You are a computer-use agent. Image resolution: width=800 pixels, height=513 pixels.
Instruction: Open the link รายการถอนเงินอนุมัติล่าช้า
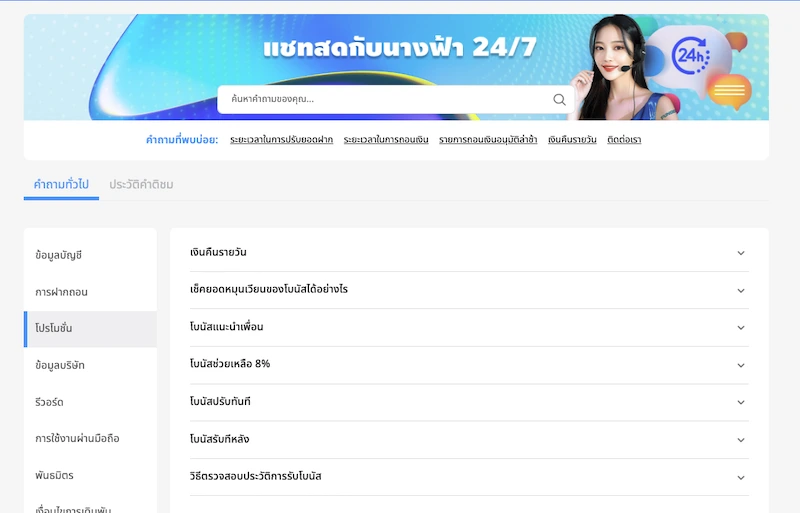(488, 140)
